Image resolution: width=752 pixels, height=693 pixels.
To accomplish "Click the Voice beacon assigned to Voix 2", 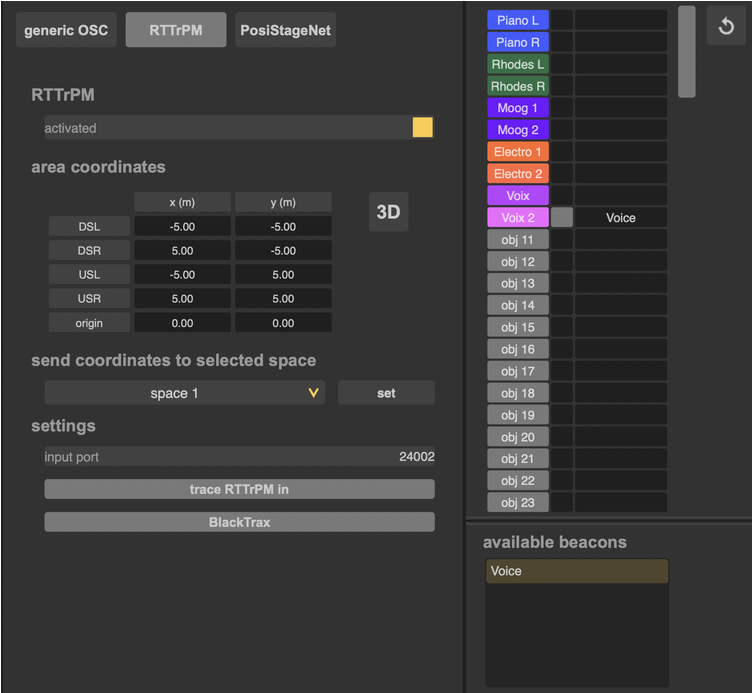I will (621, 218).
